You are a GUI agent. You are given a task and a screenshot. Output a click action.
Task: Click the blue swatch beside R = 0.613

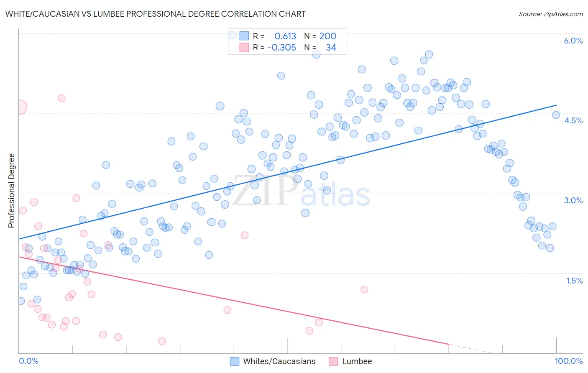pyautogui.click(x=244, y=36)
